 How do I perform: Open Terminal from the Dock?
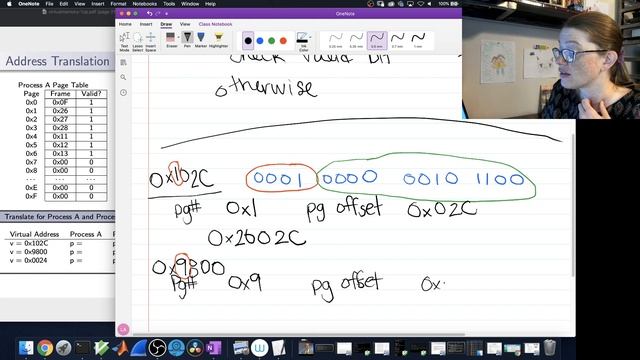coord(82,348)
